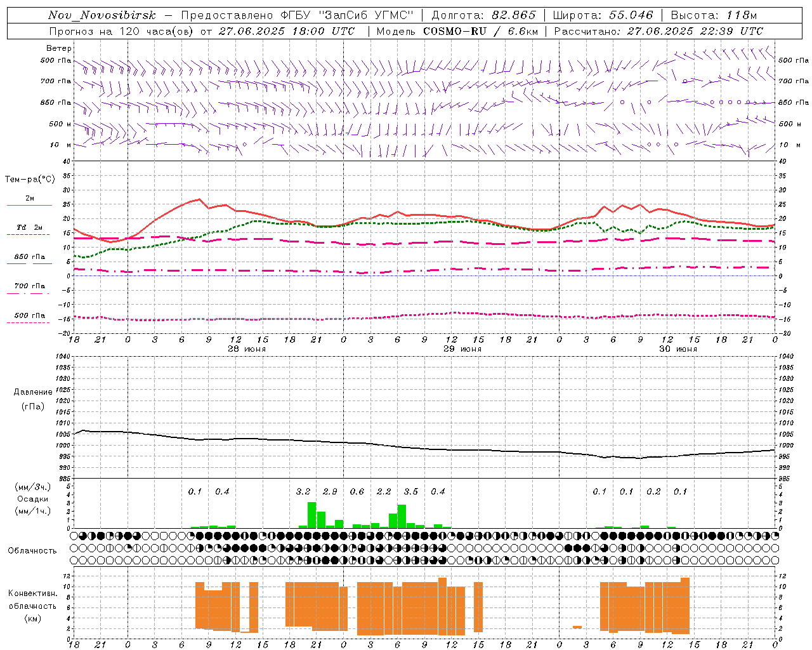Image resolution: width=812 pixels, height=650 pixels.
Task: Click the Облачность cloud cover label
Action: (32, 551)
